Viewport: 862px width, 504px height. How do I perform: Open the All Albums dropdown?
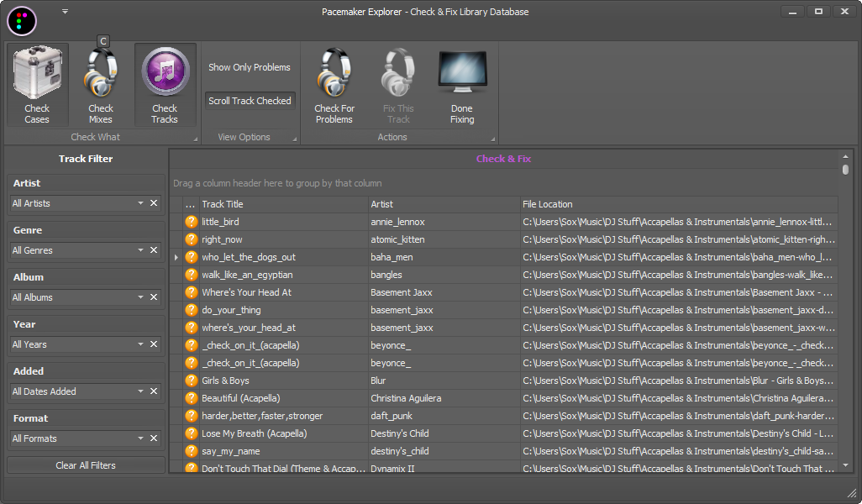click(141, 297)
